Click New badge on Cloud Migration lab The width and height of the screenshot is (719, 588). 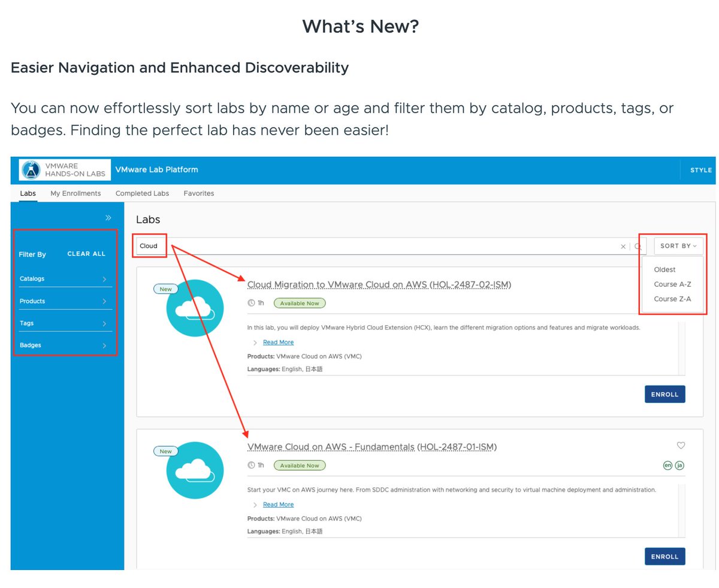(165, 289)
